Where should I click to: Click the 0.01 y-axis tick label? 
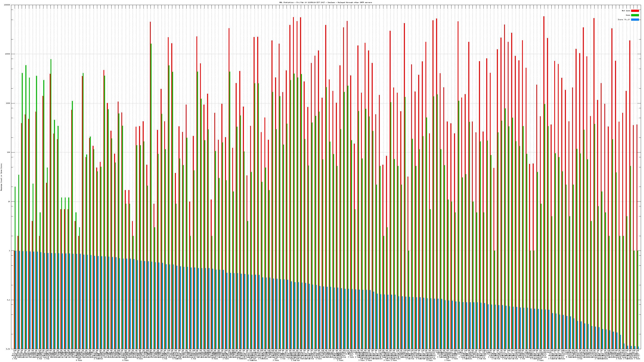(x=8, y=349)
